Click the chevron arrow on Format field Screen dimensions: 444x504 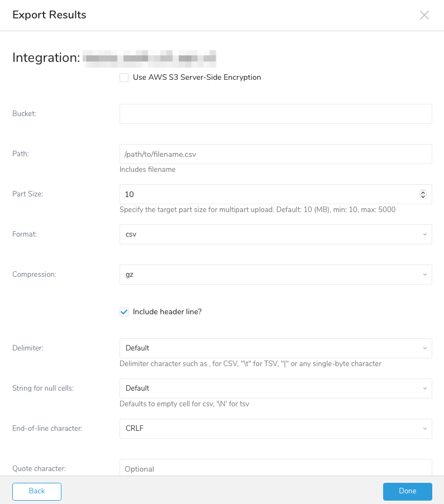tap(424, 234)
